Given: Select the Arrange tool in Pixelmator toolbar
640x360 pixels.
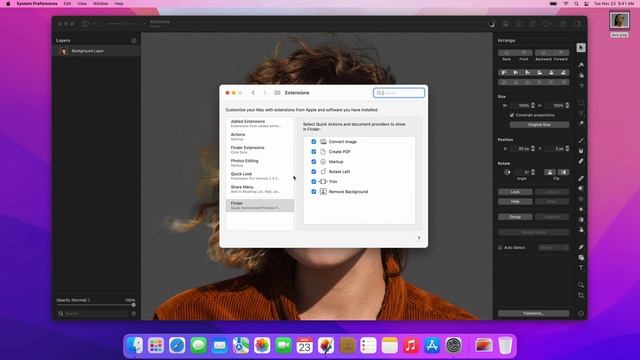Looking at the screenshot, I should click(581, 47).
